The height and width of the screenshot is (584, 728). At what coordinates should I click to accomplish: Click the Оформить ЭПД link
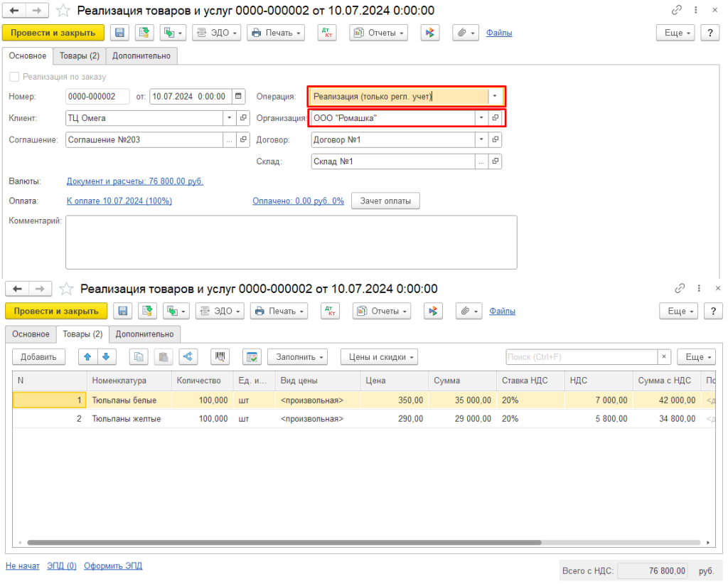click(x=113, y=566)
